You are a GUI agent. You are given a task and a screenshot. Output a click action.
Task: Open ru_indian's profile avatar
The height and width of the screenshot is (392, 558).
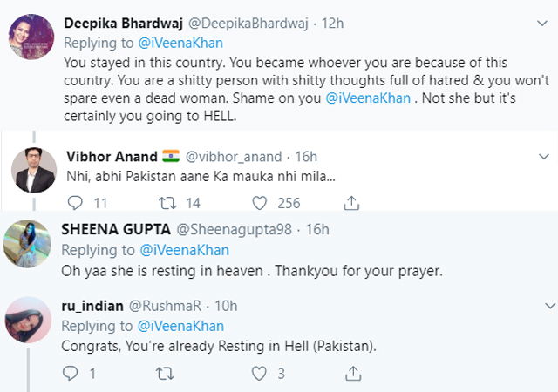[28, 320]
